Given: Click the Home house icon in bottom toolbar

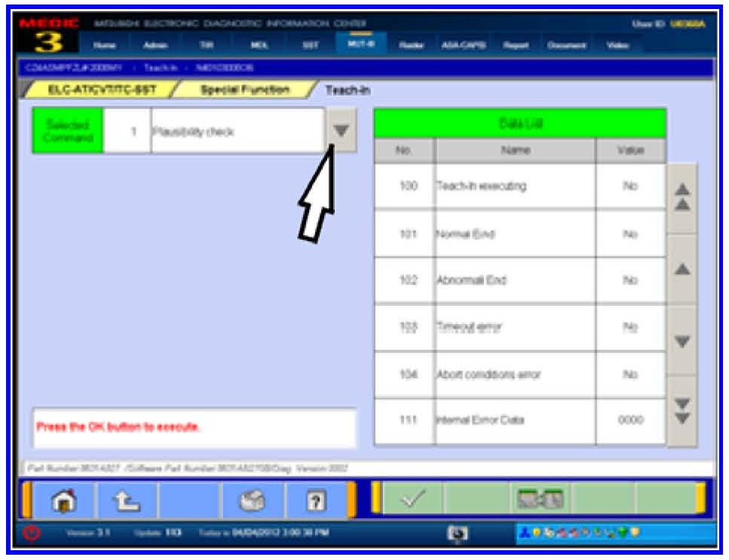Looking at the screenshot, I should (62, 500).
